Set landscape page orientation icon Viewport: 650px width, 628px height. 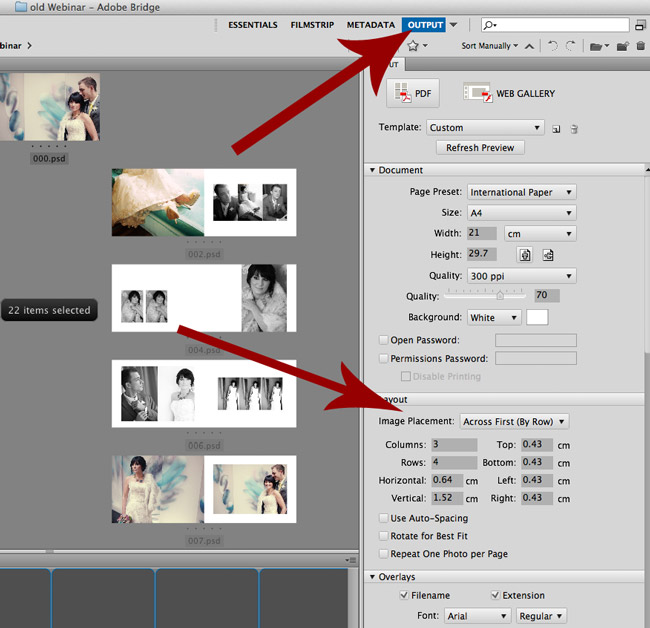coord(548,255)
